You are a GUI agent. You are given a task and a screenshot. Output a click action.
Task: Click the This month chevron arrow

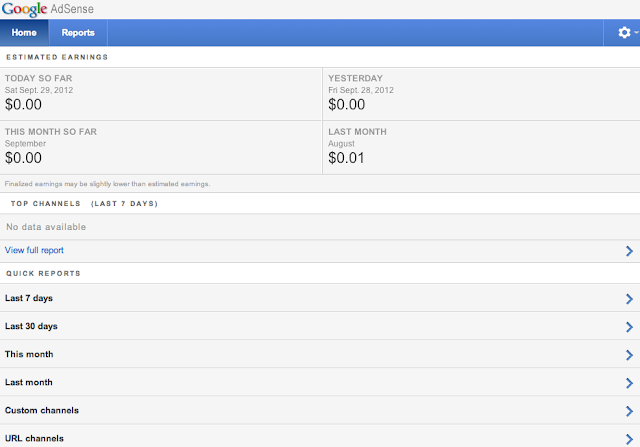[x=629, y=354]
